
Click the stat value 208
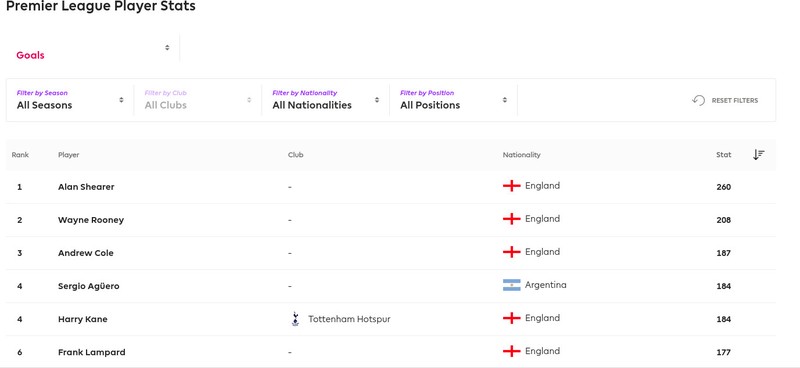coord(723,220)
